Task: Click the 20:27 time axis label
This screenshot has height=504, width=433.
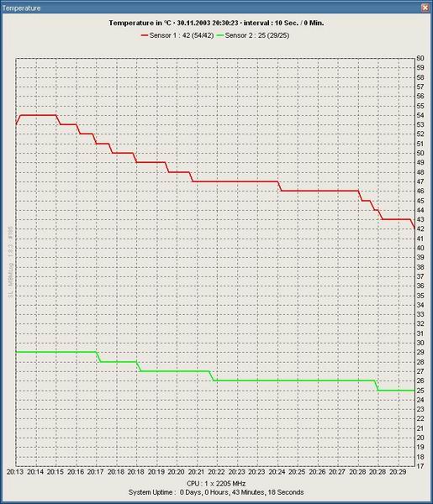Action: pyautogui.click(x=337, y=472)
